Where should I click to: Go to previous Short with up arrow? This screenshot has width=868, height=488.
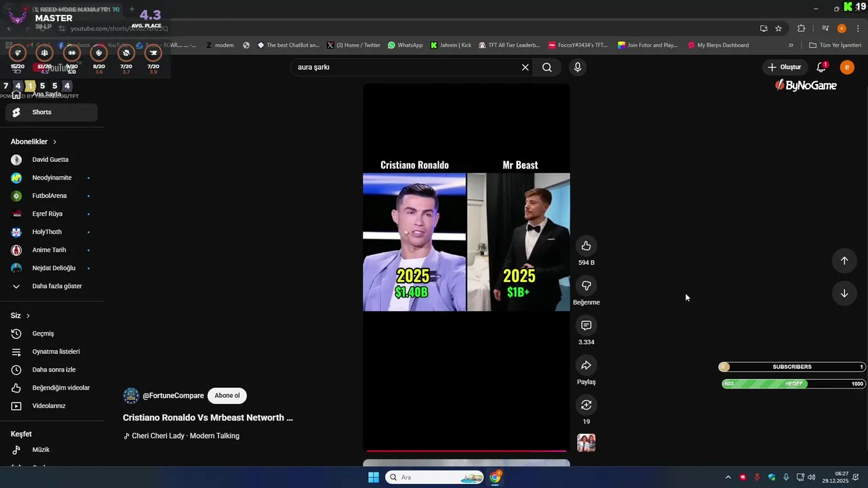[x=844, y=261]
